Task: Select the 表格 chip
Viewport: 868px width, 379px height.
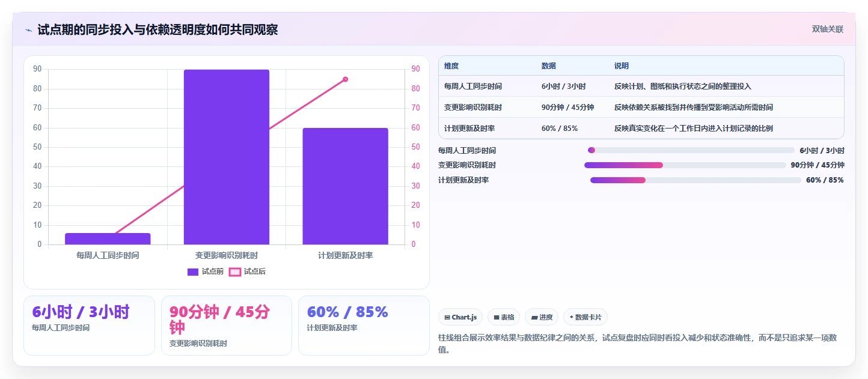Action: pyautogui.click(x=504, y=317)
